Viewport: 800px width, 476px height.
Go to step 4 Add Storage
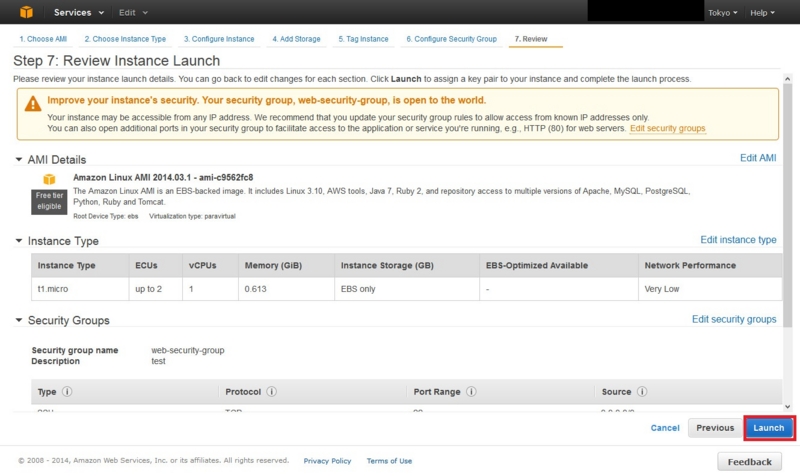tap(296, 39)
